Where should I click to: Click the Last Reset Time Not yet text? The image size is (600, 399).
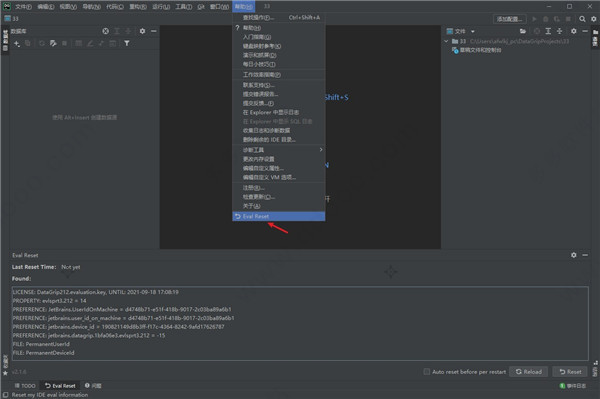pyautogui.click(x=46, y=267)
